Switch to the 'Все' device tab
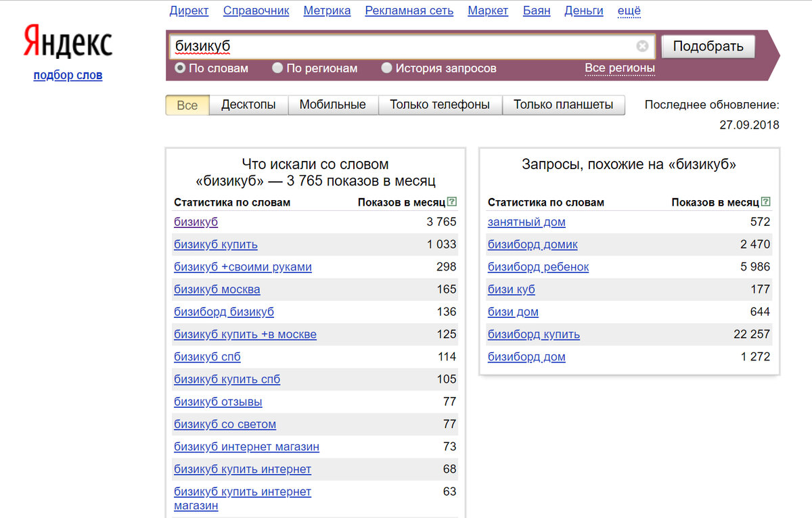812x518 pixels. point(187,105)
